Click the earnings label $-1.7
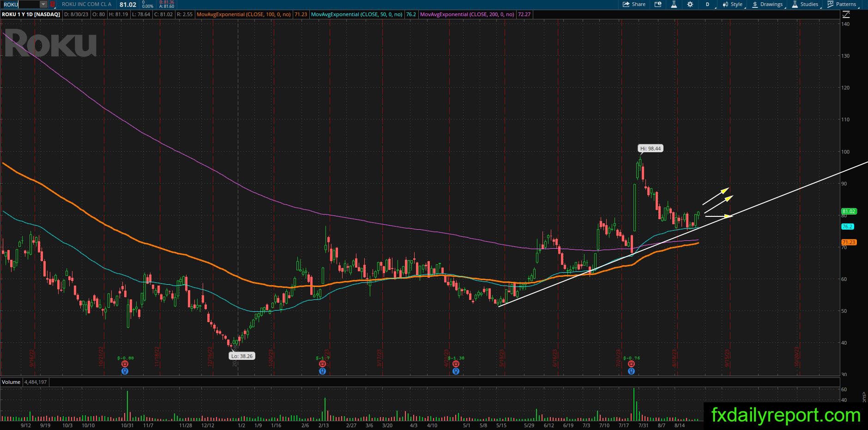 323,358
